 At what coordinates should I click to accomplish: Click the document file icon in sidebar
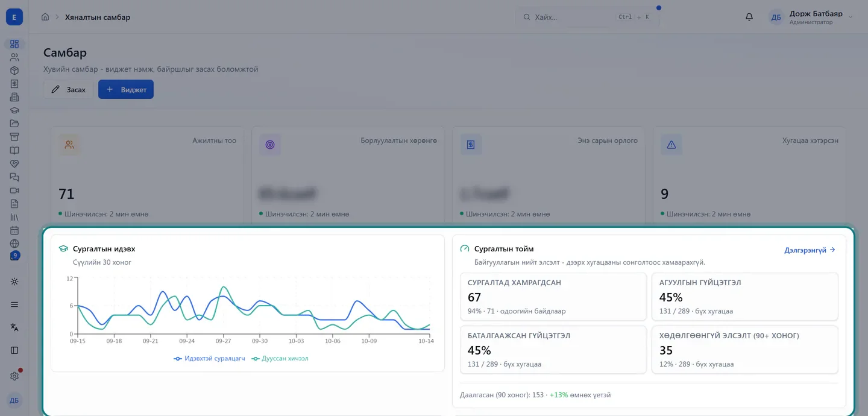[x=14, y=204]
